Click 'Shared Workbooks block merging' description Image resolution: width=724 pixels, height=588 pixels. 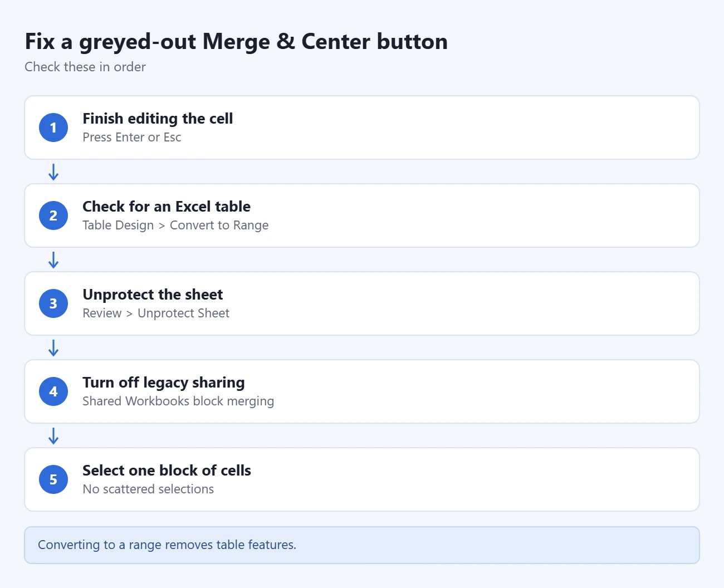pyautogui.click(x=178, y=401)
